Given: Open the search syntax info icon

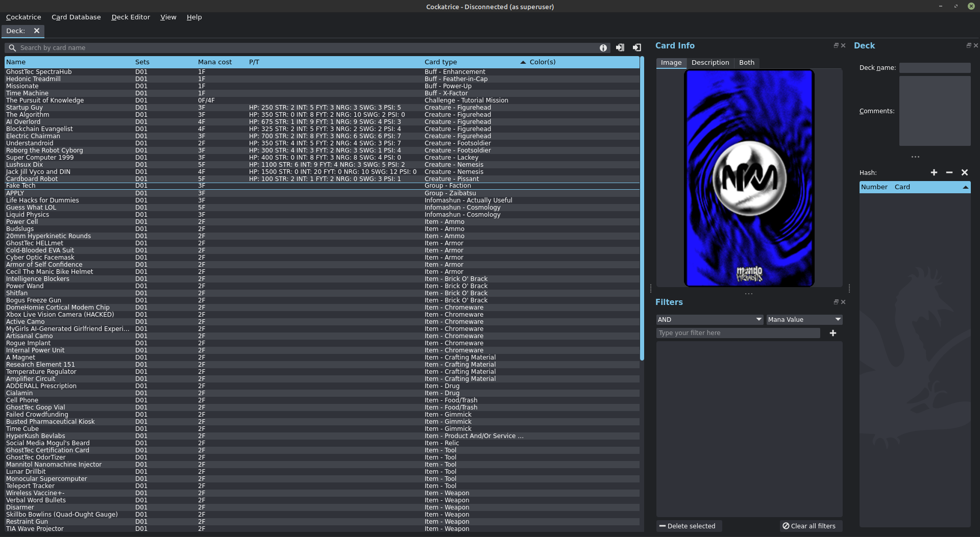Looking at the screenshot, I should [x=603, y=48].
